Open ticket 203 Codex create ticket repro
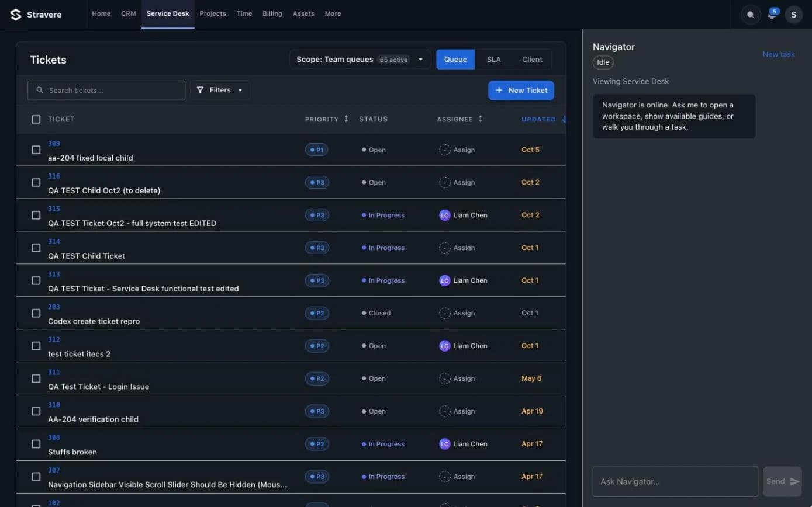812x507 pixels. [94, 321]
